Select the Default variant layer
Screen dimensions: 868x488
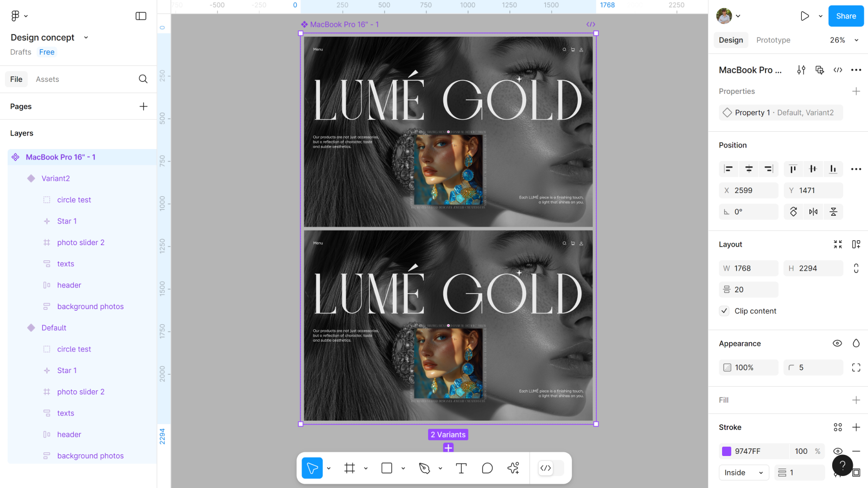54,328
